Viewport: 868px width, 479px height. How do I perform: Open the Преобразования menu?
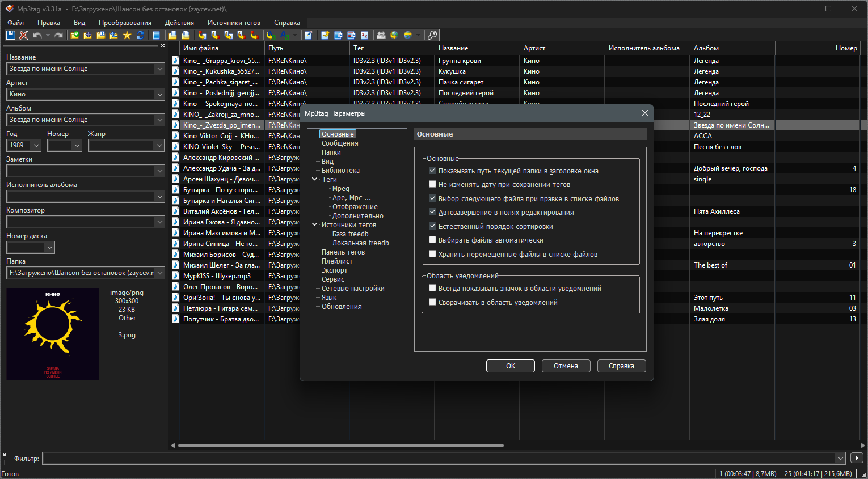click(x=125, y=23)
